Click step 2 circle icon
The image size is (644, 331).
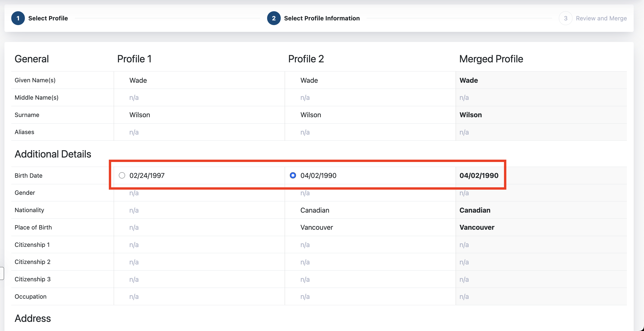274,18
